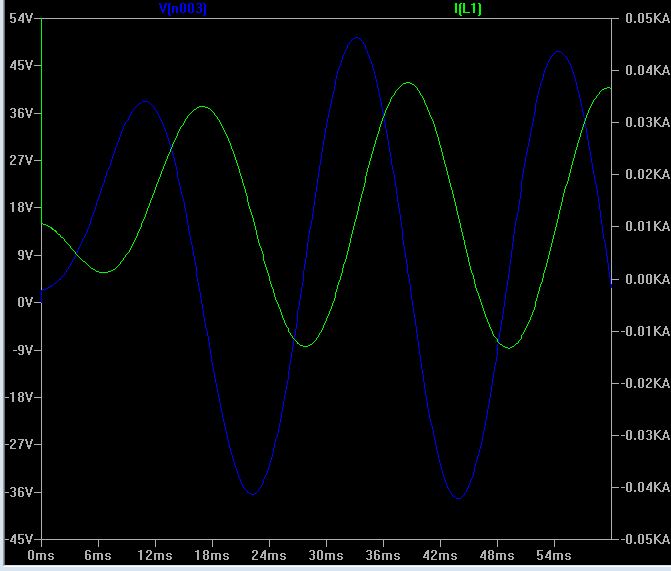Click the 0.05KA label on the right axis
The height and width of the screenshot is (571, 671).
[643, 18]
